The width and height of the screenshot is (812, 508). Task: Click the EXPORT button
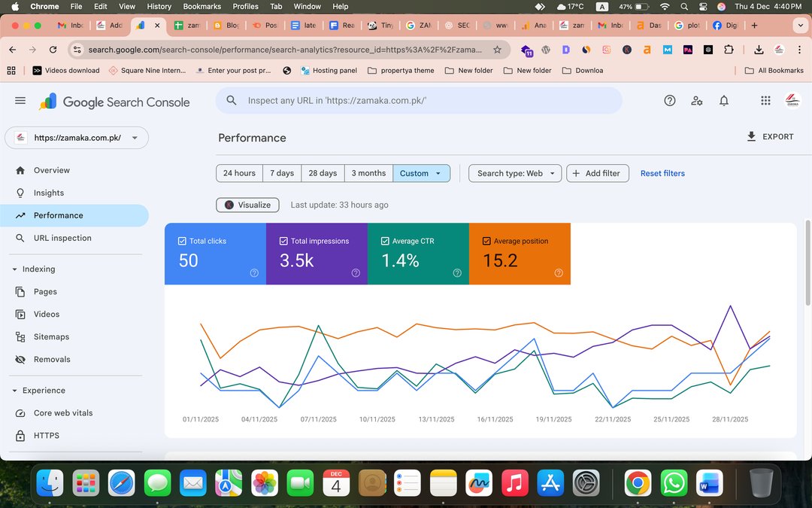[x=770, y=137]
